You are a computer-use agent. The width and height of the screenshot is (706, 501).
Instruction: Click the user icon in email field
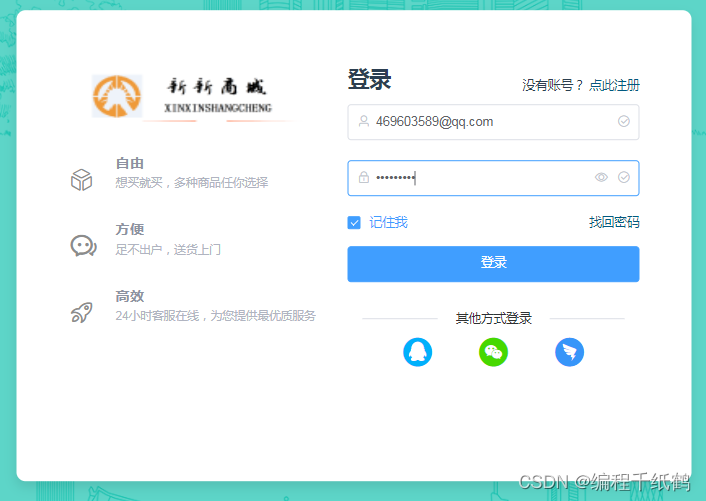tap(364, 122)
